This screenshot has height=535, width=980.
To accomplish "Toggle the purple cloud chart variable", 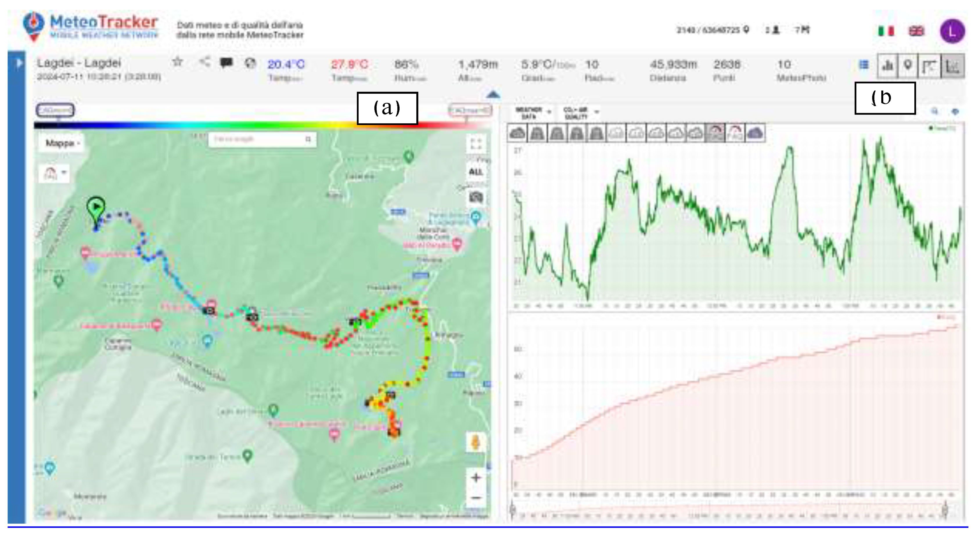I will pyautogui.click(x=755, y=133).
